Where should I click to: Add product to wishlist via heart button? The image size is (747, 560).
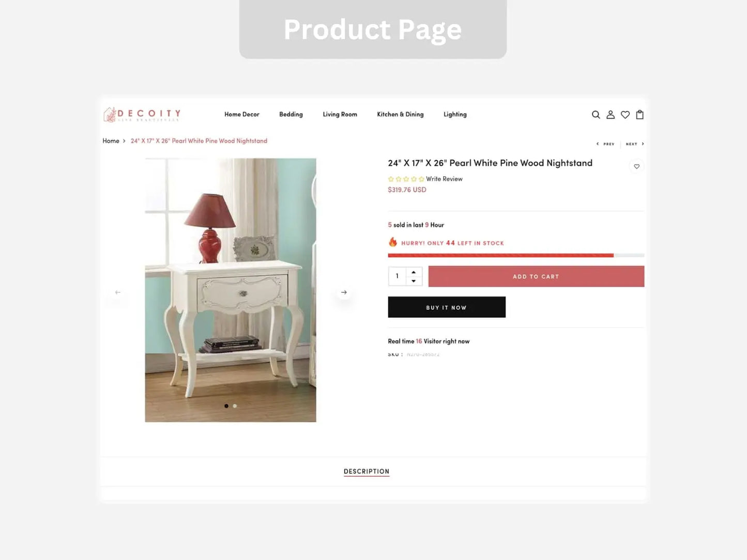tap(636, 166)
